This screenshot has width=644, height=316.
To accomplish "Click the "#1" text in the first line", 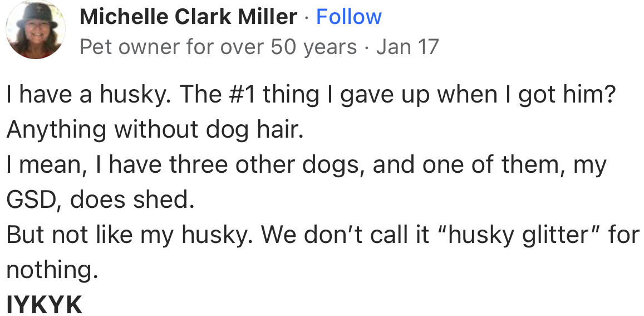I will (238, 94).
